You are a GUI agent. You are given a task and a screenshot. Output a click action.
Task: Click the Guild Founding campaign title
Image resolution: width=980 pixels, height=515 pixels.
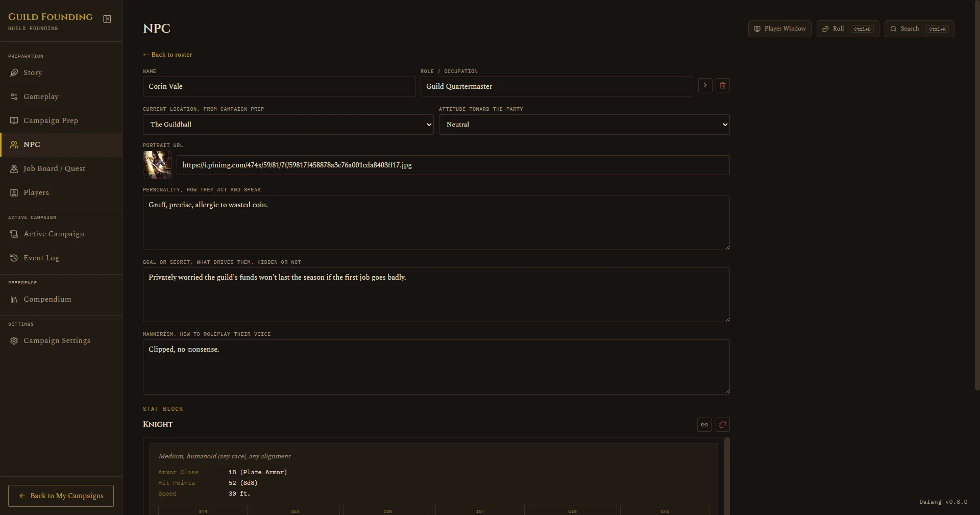pyautogui.click(x=51, y=17)
